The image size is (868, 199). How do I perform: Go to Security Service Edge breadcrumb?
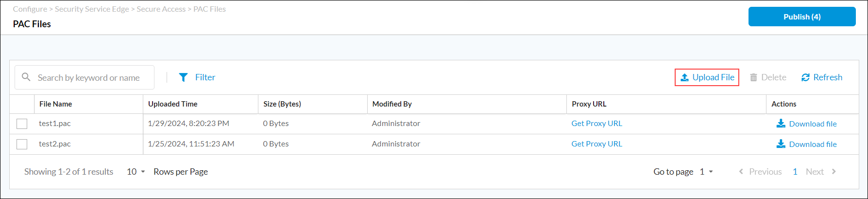[x=92, y=9]
